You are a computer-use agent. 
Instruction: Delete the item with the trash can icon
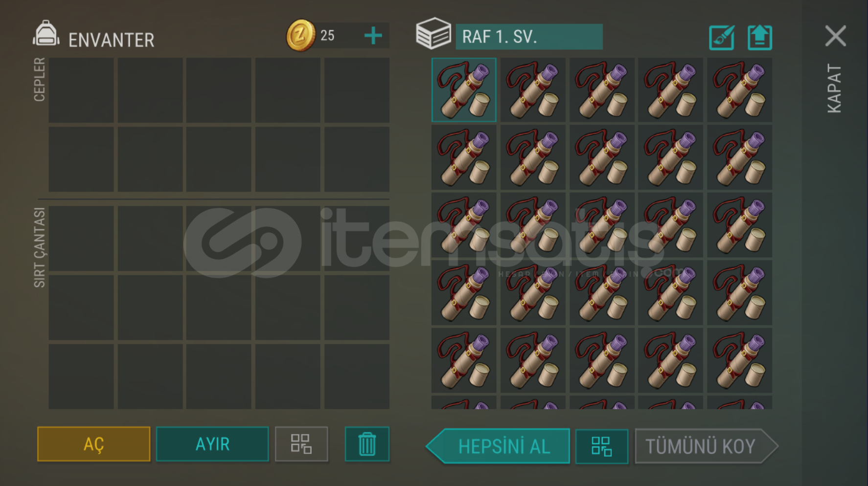[367, 444]
